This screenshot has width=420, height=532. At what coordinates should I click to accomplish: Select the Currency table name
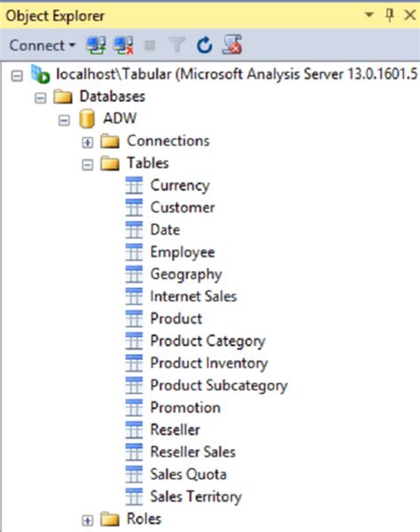[180, 185]
